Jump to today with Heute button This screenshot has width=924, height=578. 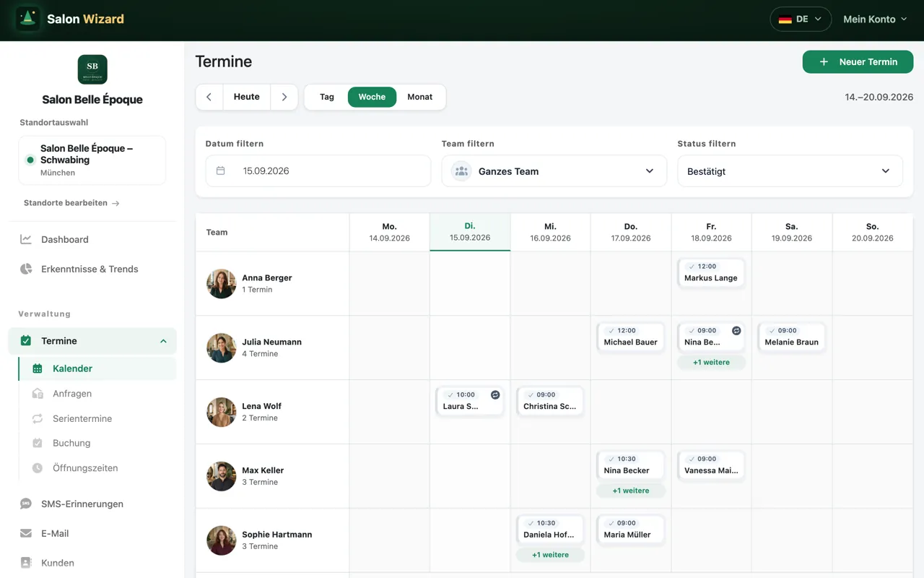[x=247, y=97]
